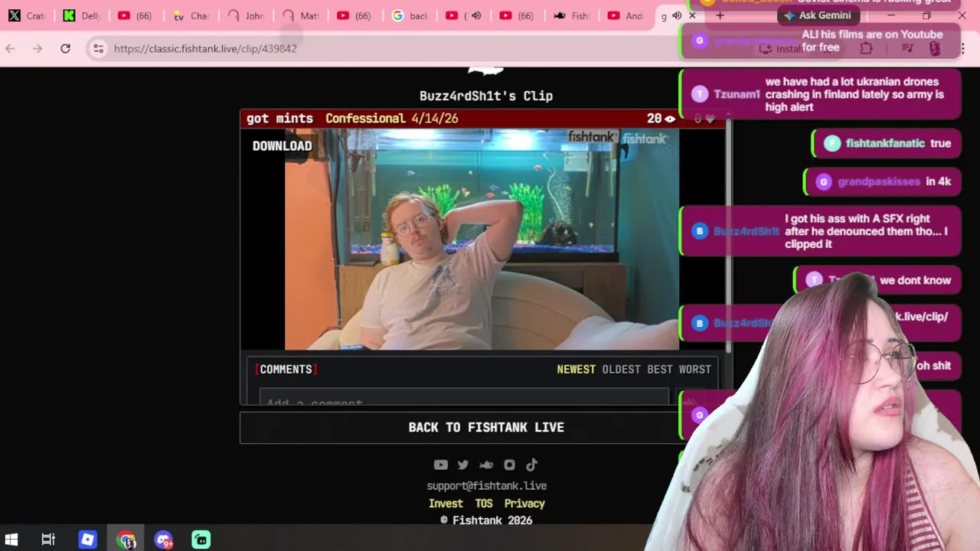Click fishtankfanatic username in chat overlay
The image size is (980, 551).
coord(885,143)
